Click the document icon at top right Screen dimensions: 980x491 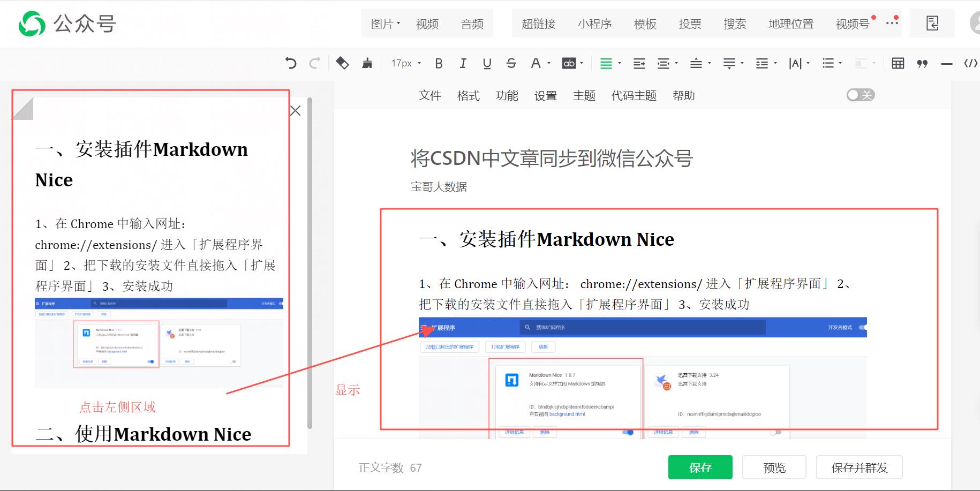point(932,23)
